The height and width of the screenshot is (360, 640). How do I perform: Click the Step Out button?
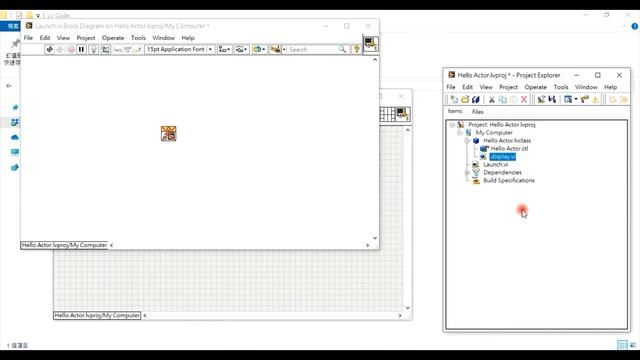[x=138, y=49]
